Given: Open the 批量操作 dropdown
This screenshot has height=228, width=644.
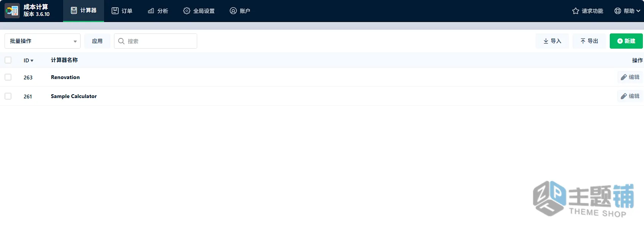Looking at the screenshot, I should coord(43,41).
